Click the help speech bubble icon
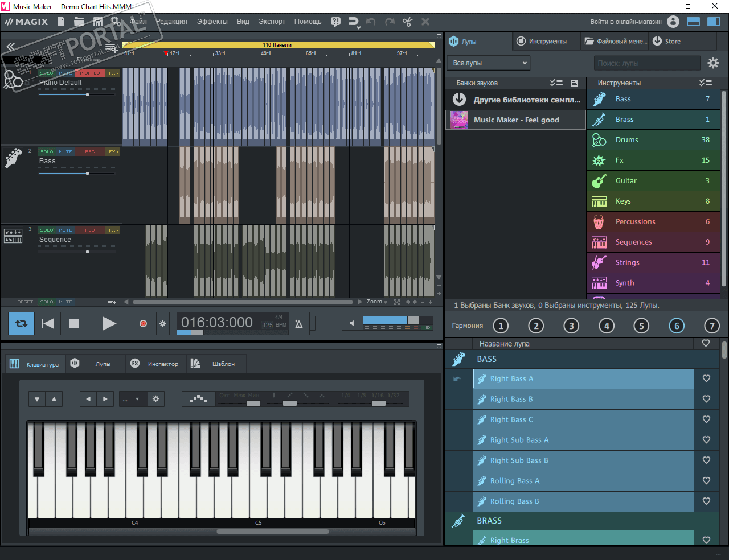729x560 pixels. pyautogui.click(x=335, y=22)
